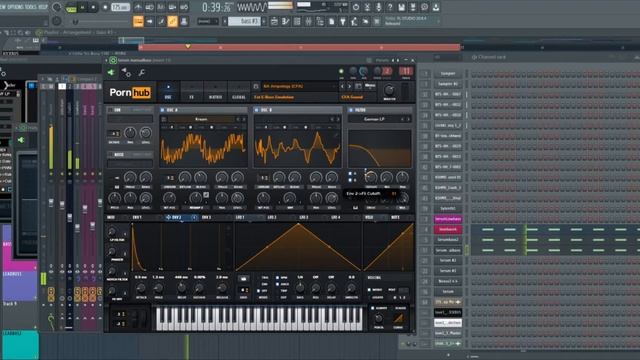
Task: Switch to the Serum MATRIX tab
Action: [x=216, y=92]
